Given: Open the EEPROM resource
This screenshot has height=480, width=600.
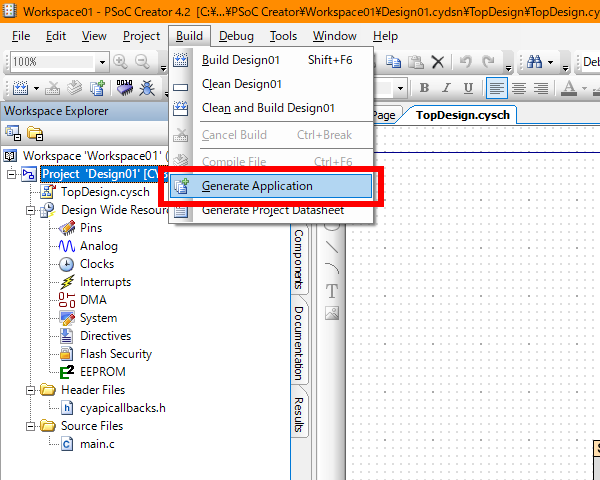Looking at the screenshot, I should (x=102, y=372).
